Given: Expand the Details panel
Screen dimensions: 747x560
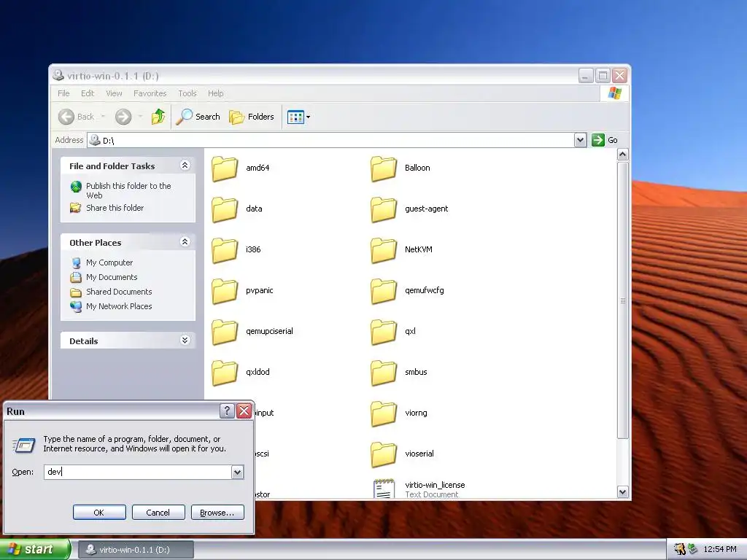Looking at the screenshot, I should (185, 340).
